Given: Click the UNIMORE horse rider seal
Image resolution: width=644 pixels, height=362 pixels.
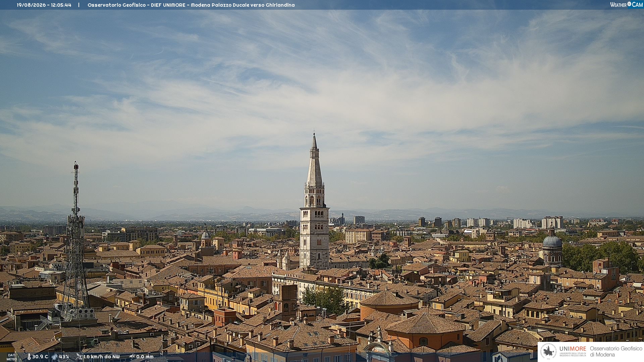Looking at the screenshot, I should (x=548, y=351).
